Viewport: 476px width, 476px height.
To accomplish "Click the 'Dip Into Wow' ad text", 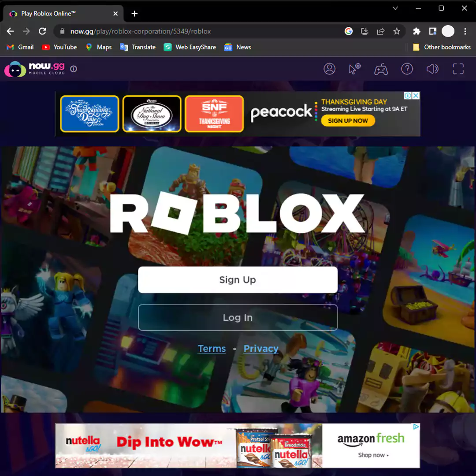I will pos(169,442).
